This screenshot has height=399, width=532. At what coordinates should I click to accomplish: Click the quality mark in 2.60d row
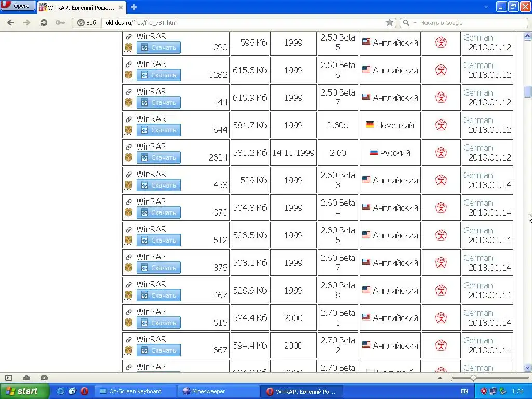(x=441, y=125)
